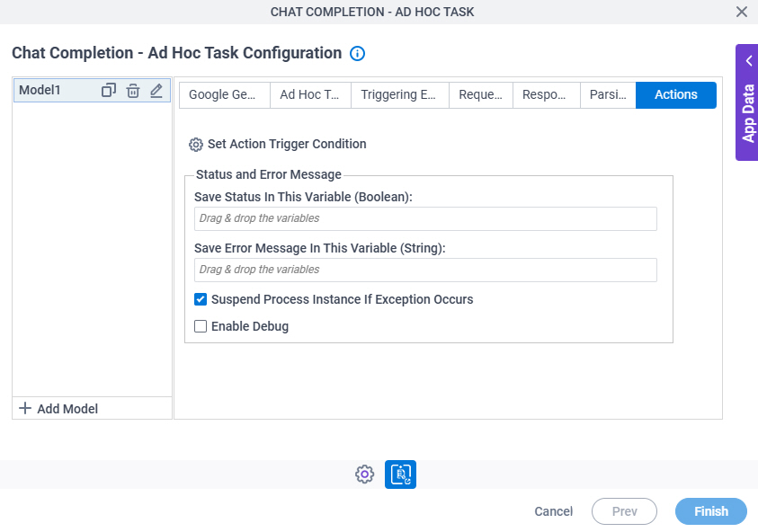
Task: Open the Ad Hoc T... tab
Action: click(x=310, y=94)
